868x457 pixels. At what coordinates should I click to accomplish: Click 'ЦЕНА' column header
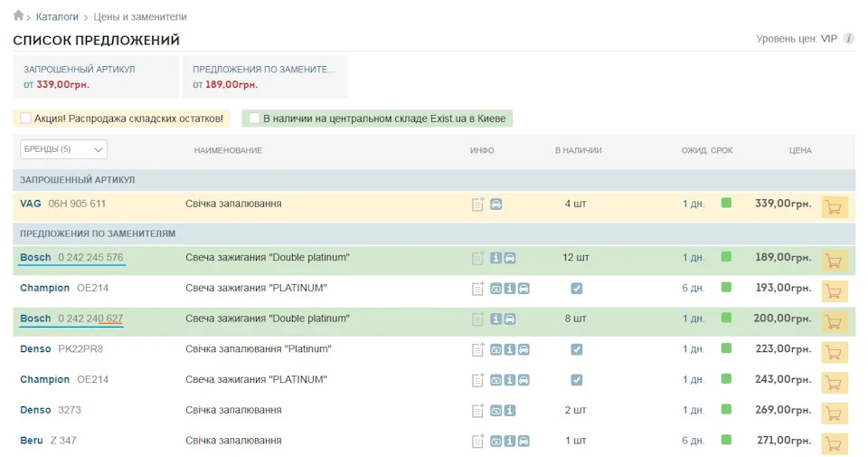(x=800, y=150)
